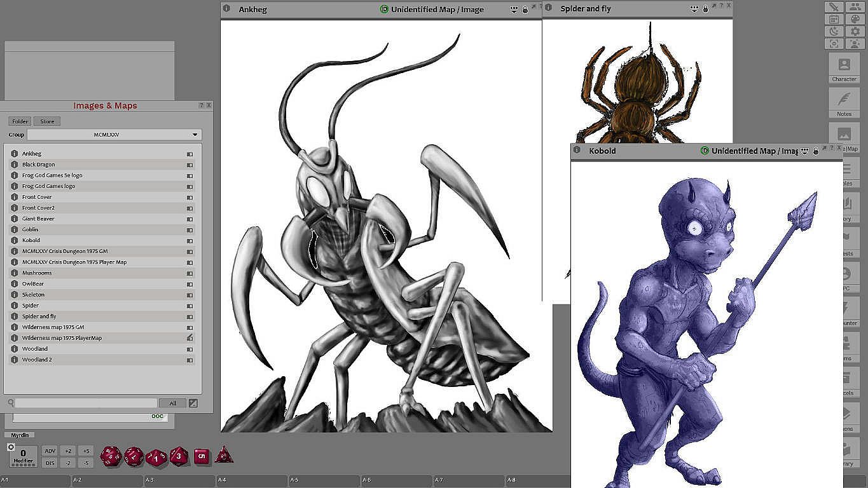Viewport: 868px width, 488px height.
Task: Toggle the lock on Kobold image window
Action: coord(816,151)
